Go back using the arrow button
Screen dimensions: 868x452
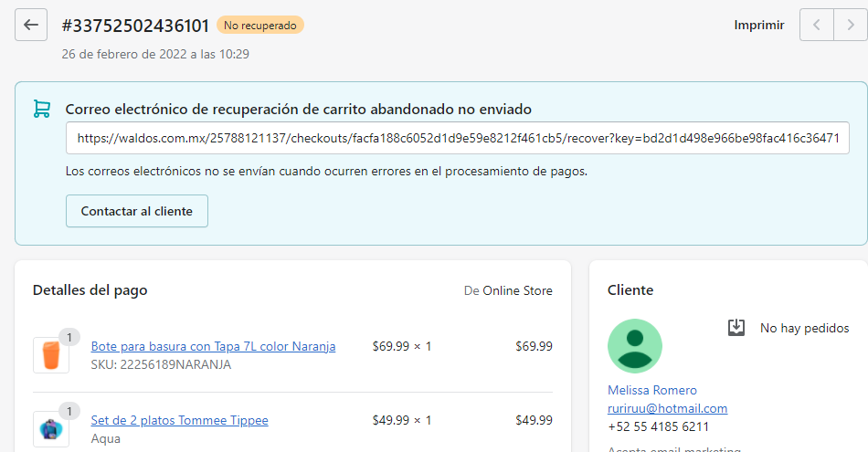click(x=31, y=25)
